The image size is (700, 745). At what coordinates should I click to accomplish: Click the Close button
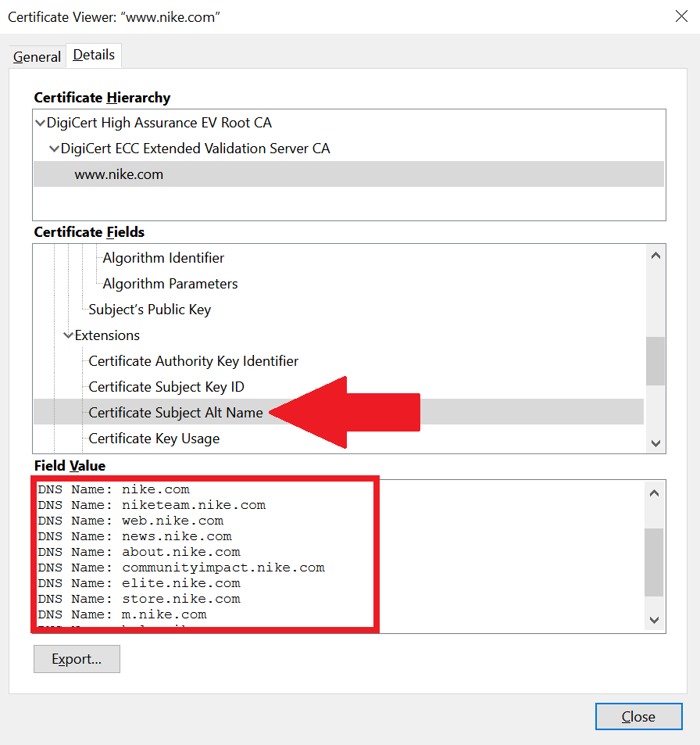point(639,717)
